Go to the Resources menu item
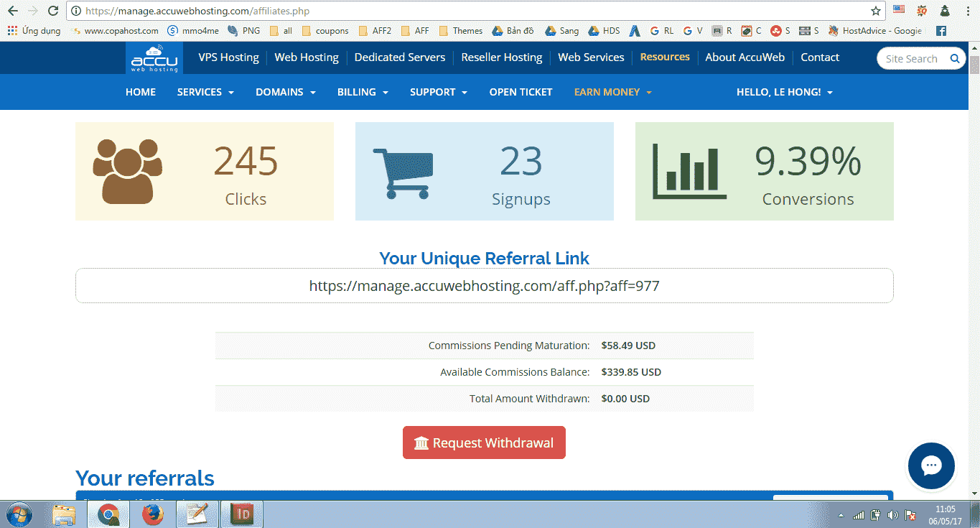 (x=665, y=57)
